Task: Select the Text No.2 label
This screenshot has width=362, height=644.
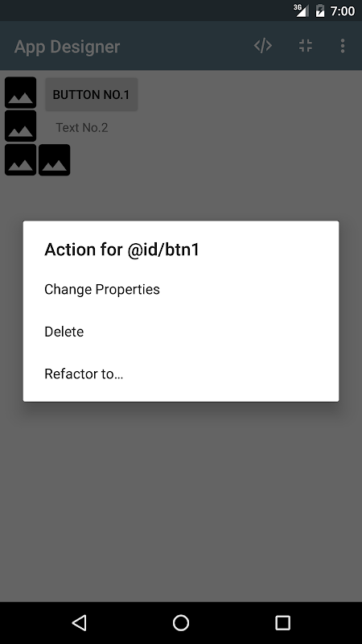Action: point(82,128)
